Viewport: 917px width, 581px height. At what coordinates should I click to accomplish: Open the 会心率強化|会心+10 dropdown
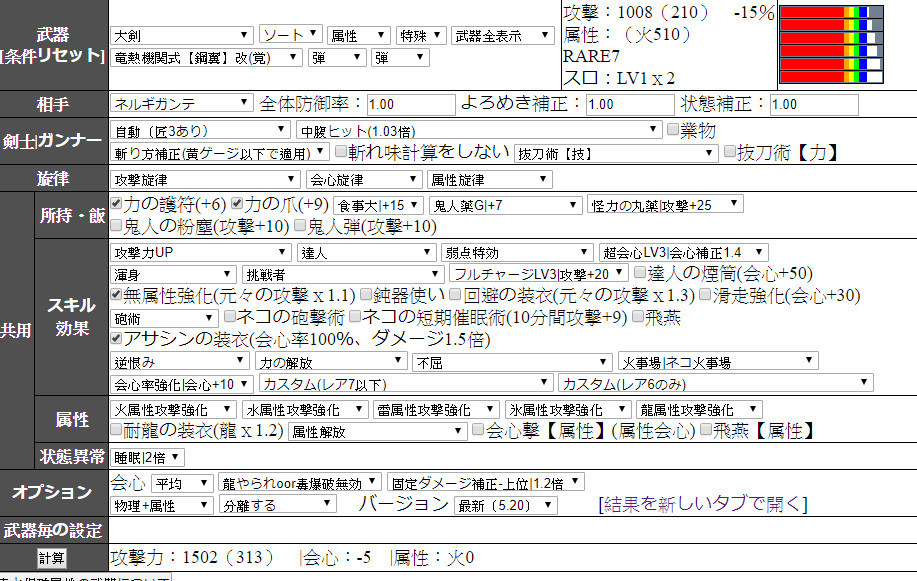point(181,384)
